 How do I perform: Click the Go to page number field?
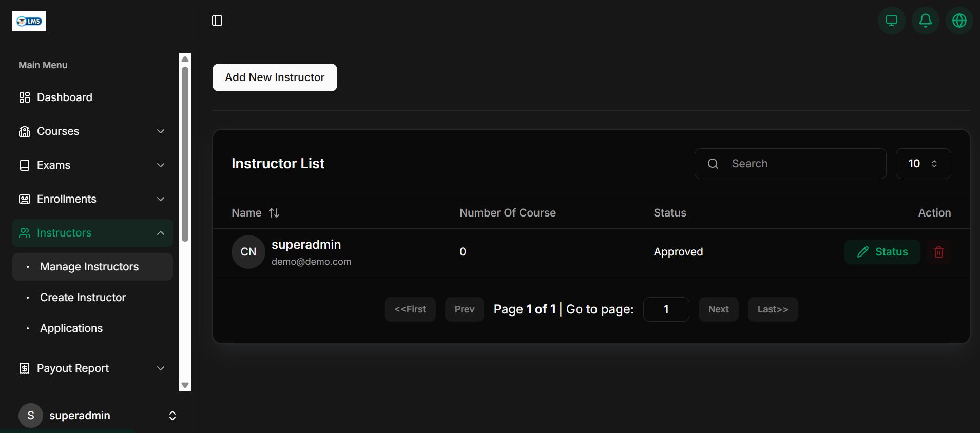(x=666, y=309)
